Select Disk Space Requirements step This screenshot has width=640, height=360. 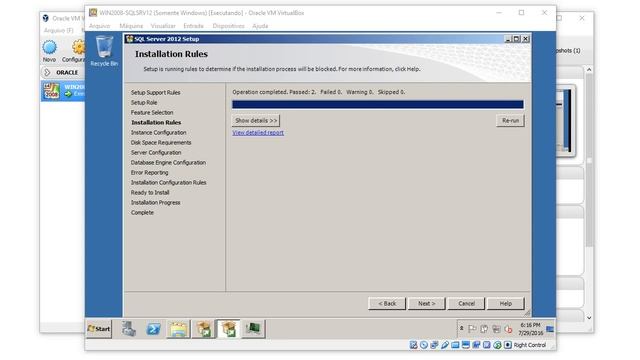point(161,142)
